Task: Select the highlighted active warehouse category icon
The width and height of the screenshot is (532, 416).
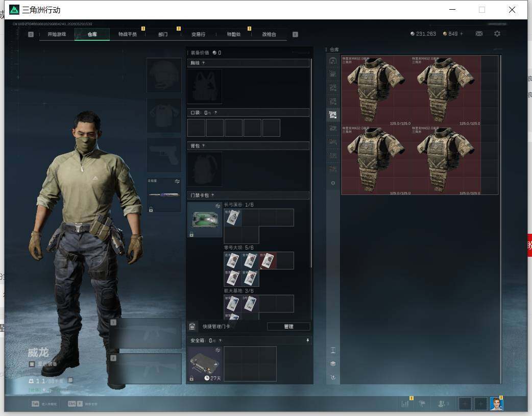Action: [x=333, y=115]
